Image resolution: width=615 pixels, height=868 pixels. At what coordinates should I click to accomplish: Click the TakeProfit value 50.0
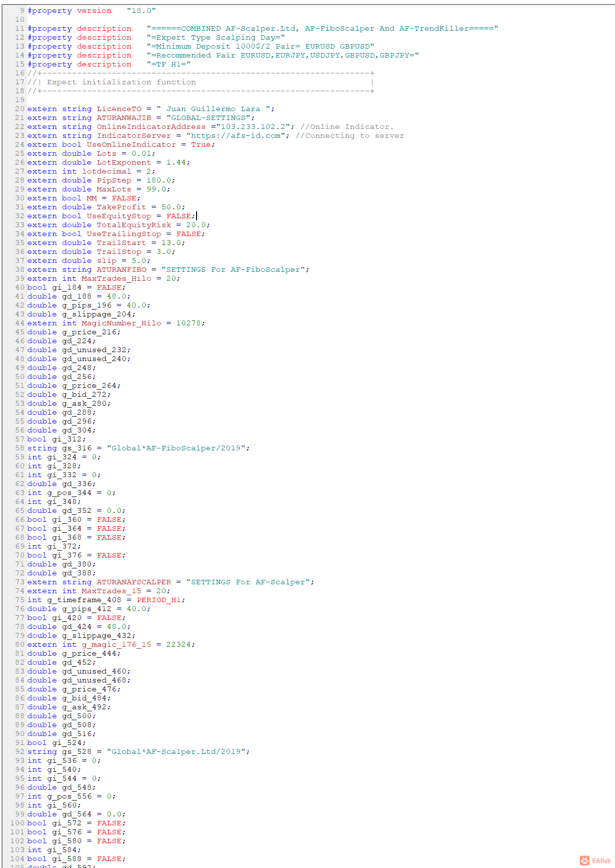(x=171, y=207)
